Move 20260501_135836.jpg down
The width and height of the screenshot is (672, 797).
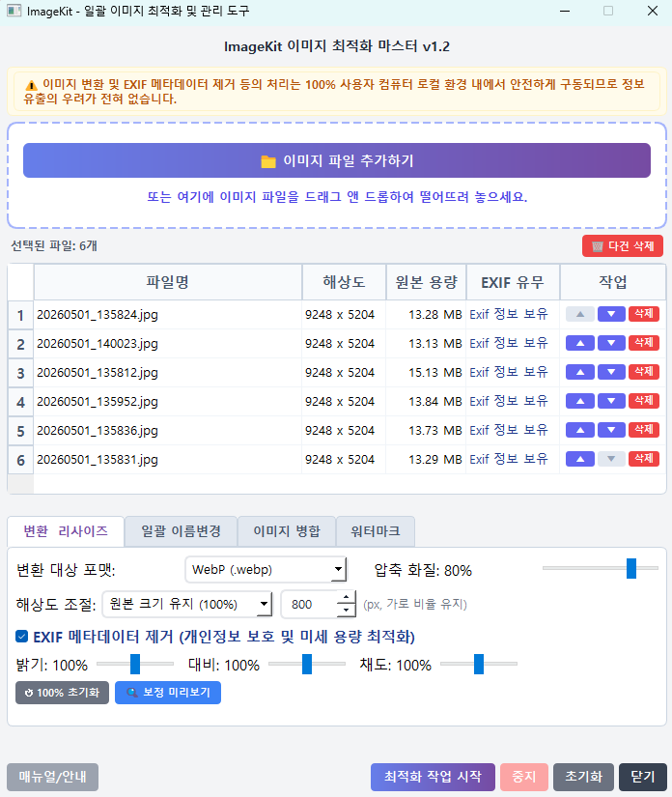(x=611, y=430)
